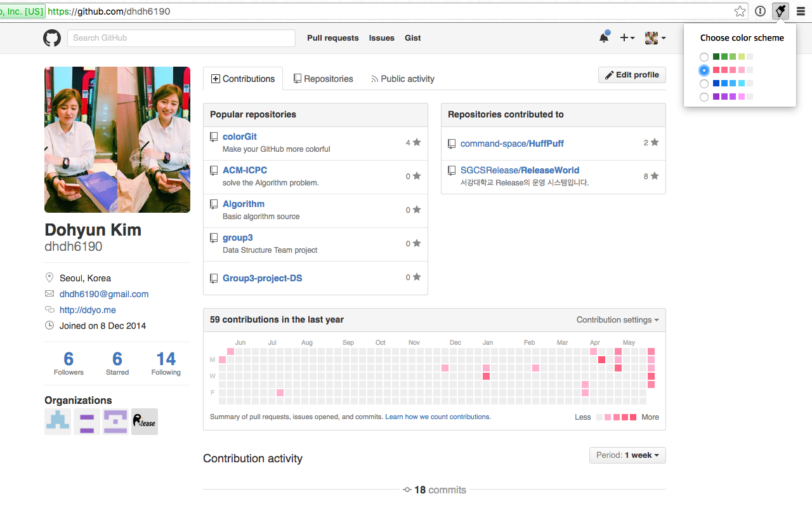
Task: Click repo icon next to group3
Action: click(x=214, y=238)
